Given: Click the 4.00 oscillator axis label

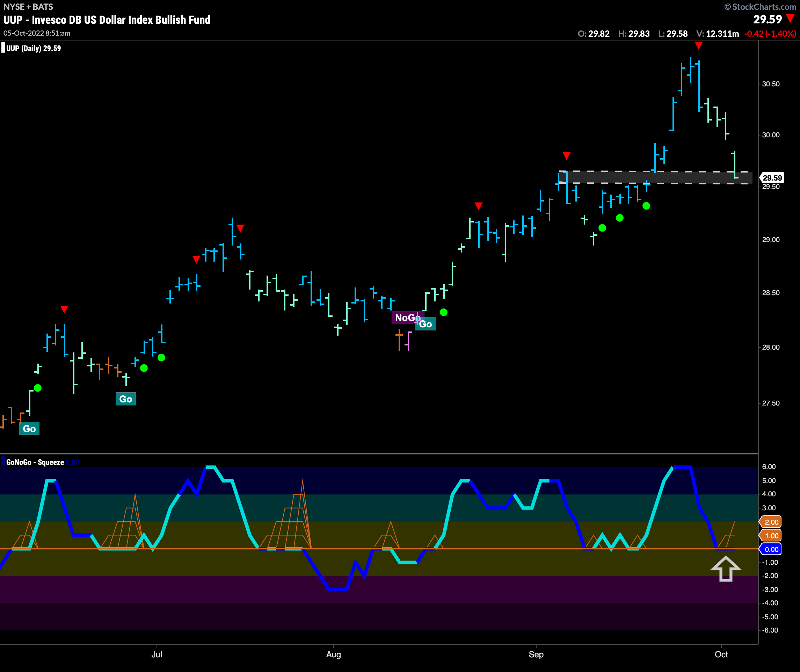Looking at the screenshot, I should coord(769,494).
